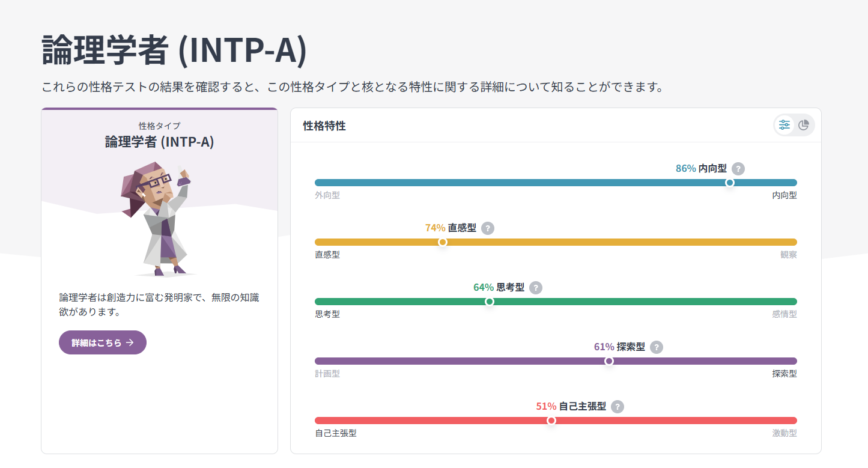
Task: Click the blue 内向型 slider handle
Action: click(729, 183)
